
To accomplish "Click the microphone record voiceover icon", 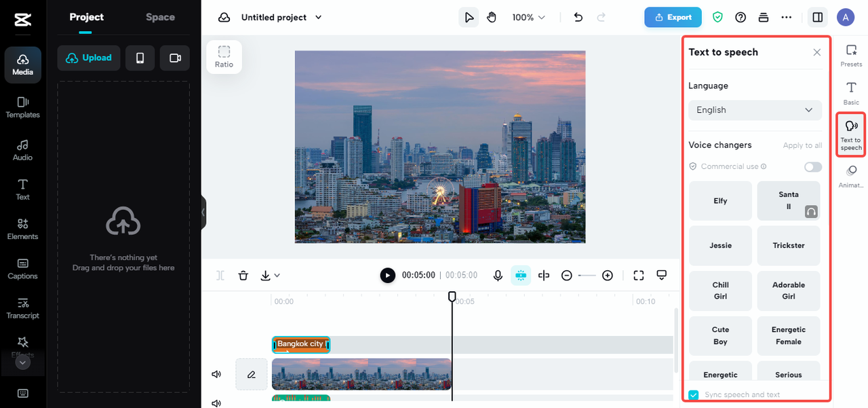I will [498, 275].
